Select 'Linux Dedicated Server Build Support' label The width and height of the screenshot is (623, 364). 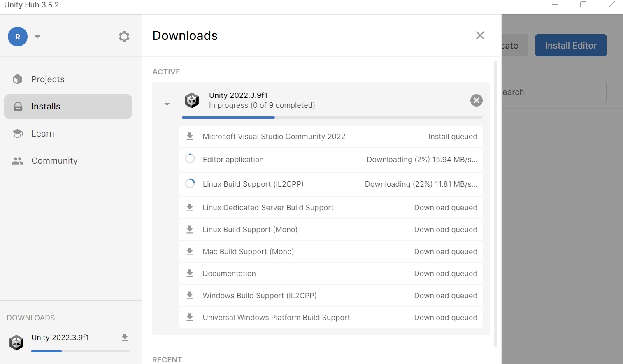coord(268,208)
